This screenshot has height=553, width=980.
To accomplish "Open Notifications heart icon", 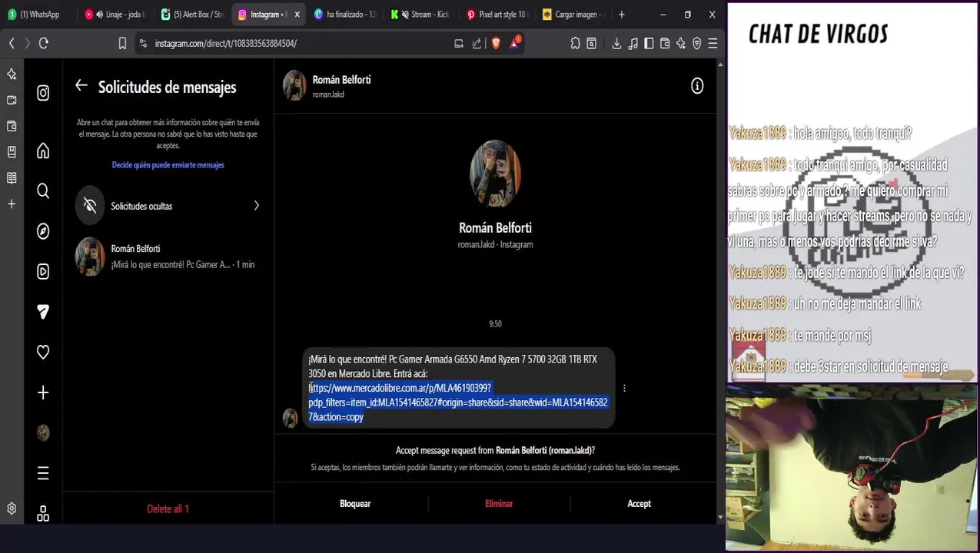I will (x=43, y=352).
